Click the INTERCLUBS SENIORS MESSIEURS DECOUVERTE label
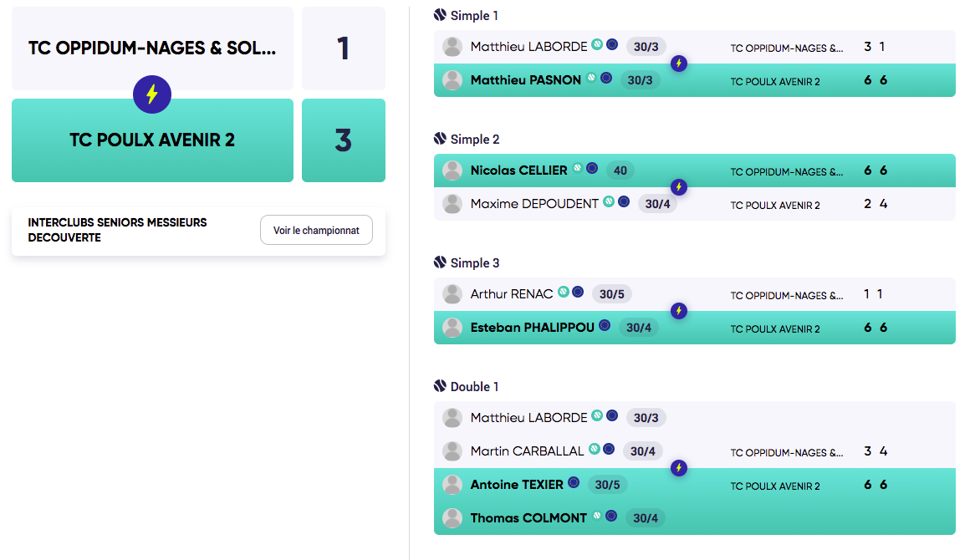Image resolution: width=975 pixels, height=560 pixels. coord(118,230)
